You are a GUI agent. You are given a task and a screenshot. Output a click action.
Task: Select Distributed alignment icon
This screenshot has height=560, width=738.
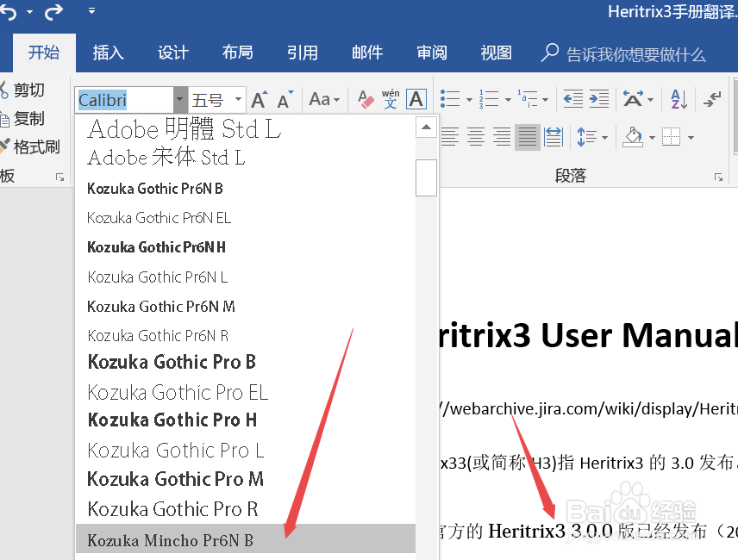point(553,137)
